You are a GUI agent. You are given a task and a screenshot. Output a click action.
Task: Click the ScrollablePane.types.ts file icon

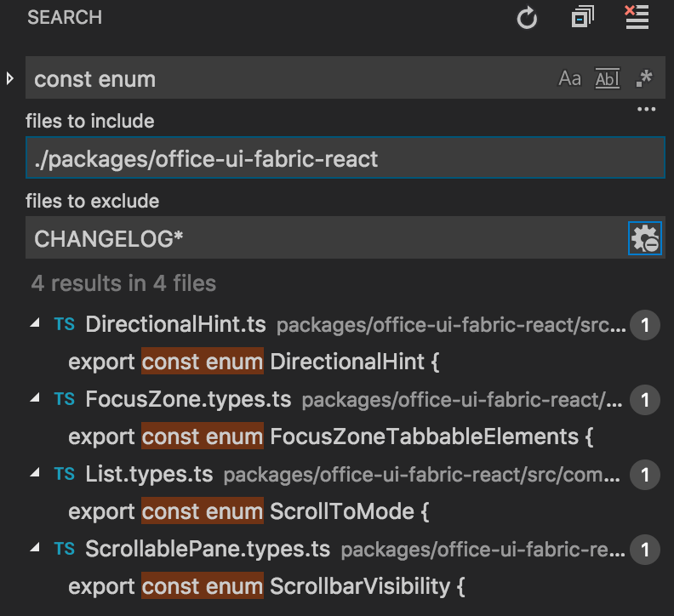coord(64,549)
